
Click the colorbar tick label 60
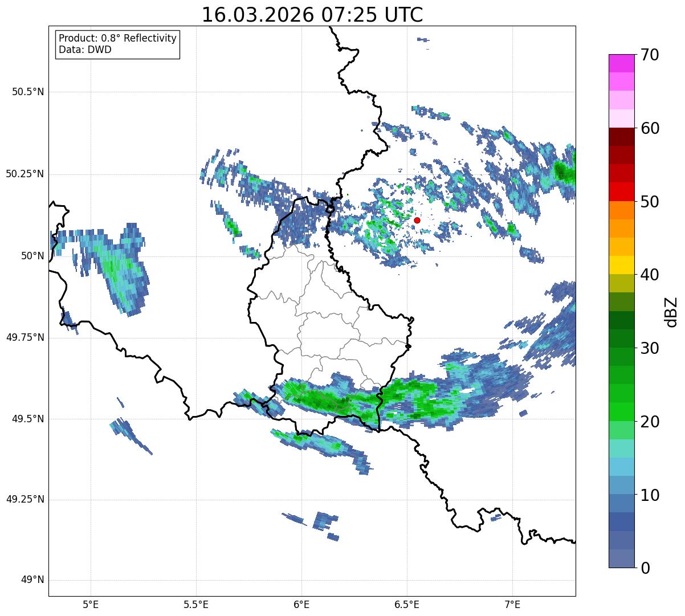click(x=650, y=128)
